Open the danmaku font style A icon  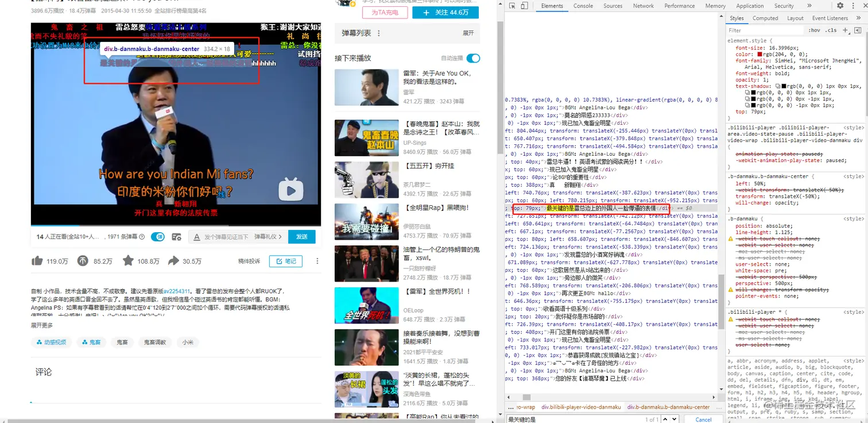click(197, 237)
